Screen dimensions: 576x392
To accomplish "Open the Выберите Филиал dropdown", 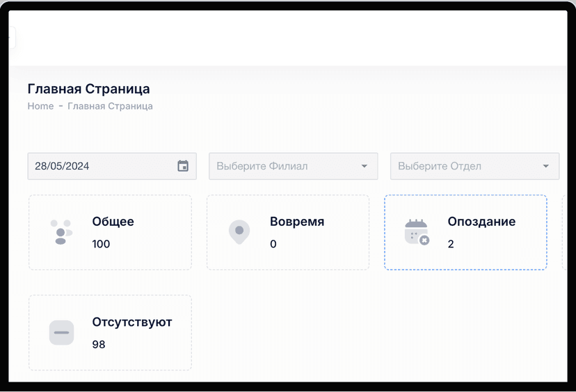I will pyautogui.click(x=293, y=166).
